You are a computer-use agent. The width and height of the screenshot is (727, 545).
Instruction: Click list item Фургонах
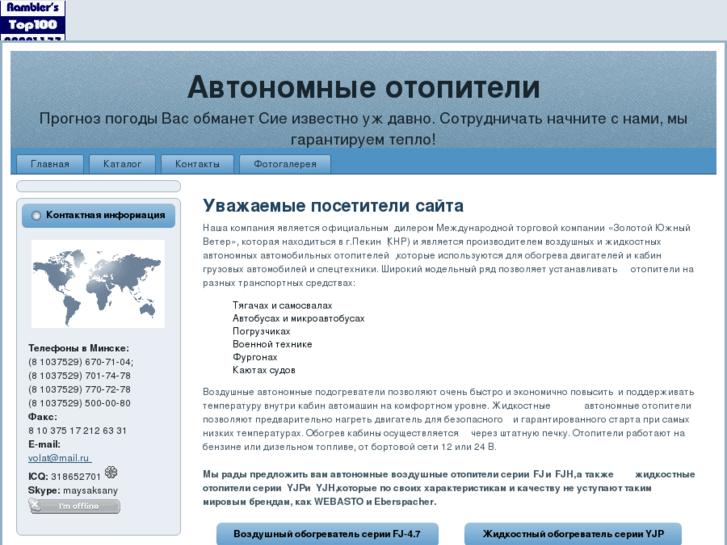(x=255, y=357)
